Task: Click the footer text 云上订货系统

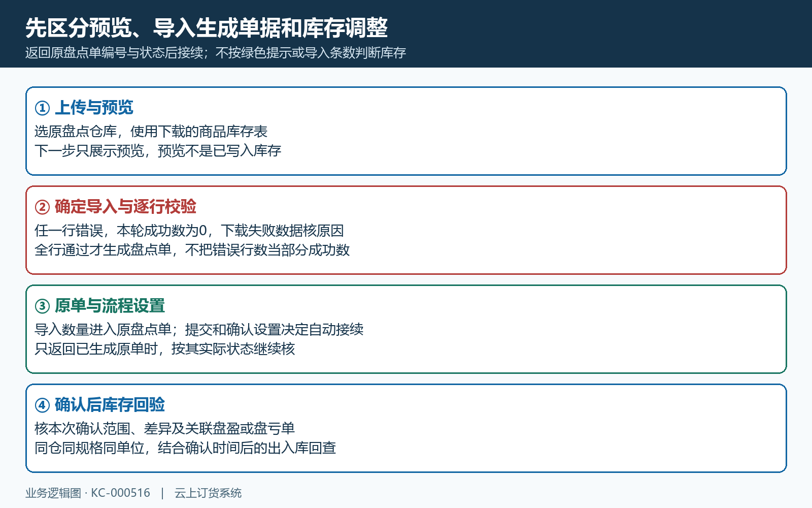Action: click(208, 493)
